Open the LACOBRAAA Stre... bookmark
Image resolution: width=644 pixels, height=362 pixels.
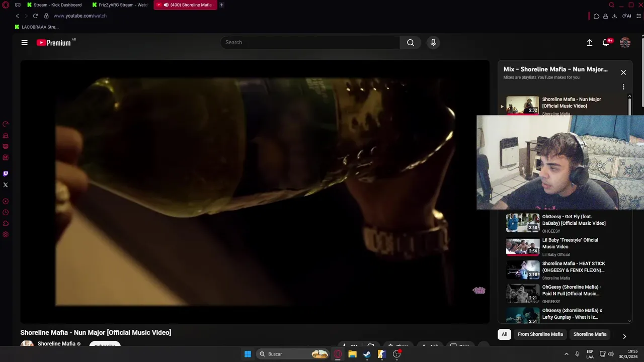(37, 27)
